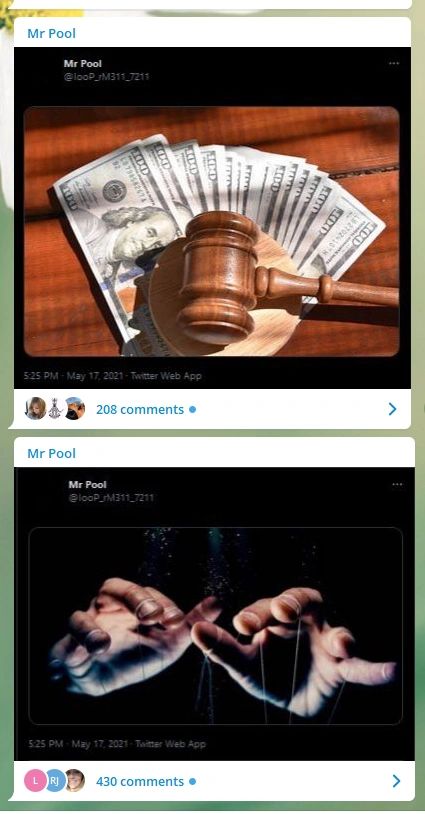425x814 pixels.
Task: Click the emblem avatar in the 208 comments row
Action: click(x=55, y=409)
